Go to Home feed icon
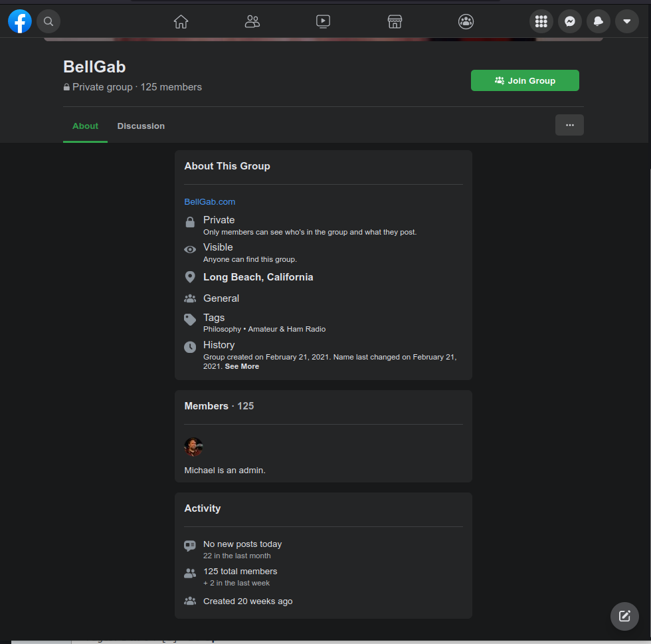The height and width of the screenshot is (644, 651). [181, 21]
